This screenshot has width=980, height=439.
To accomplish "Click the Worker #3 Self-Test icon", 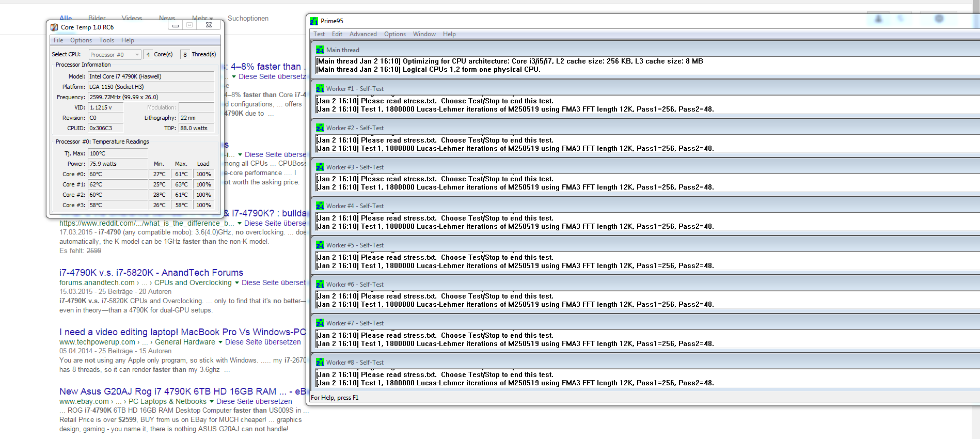I will pyautogui.click(x=320, y=167).
